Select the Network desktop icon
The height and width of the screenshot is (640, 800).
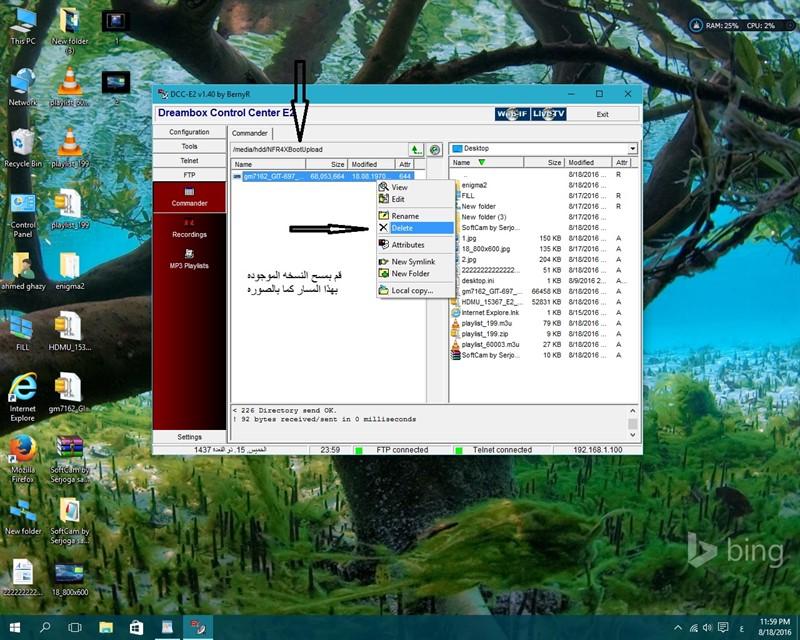click(23, 88)
